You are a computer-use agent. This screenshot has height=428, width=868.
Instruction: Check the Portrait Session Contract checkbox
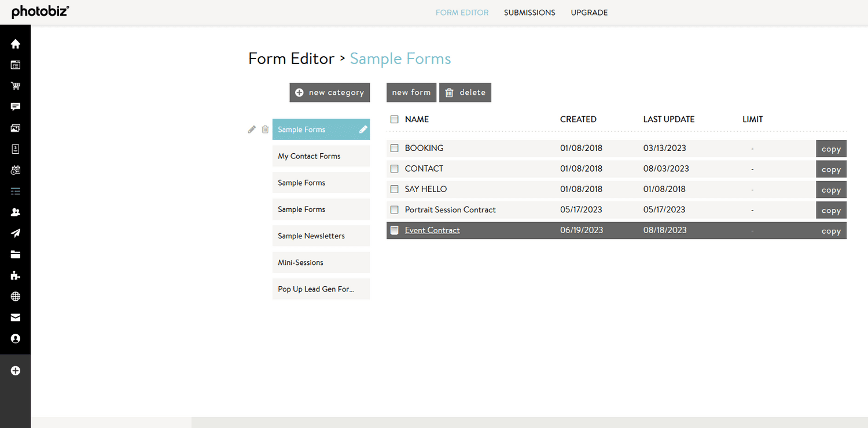click(x=395, y=209)
